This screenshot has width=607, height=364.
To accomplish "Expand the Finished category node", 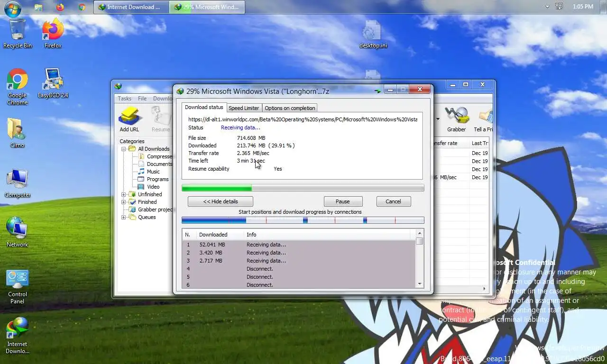I will (124, 202).
